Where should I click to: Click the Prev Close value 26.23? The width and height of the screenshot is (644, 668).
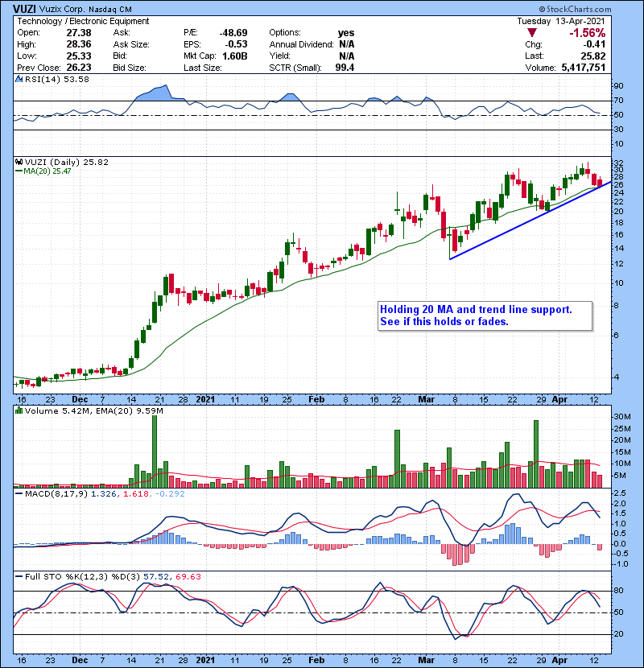tap(79, 68)
